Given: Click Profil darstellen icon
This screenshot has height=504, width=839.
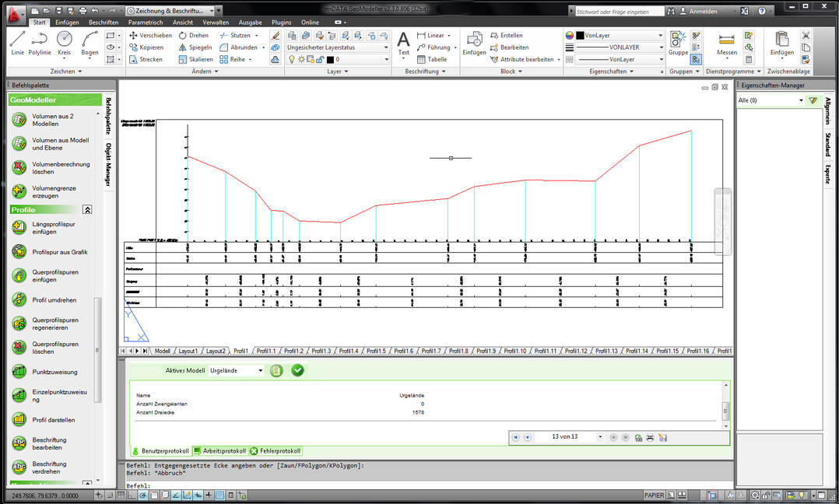Looking at the screenshot, I should 19,419.
